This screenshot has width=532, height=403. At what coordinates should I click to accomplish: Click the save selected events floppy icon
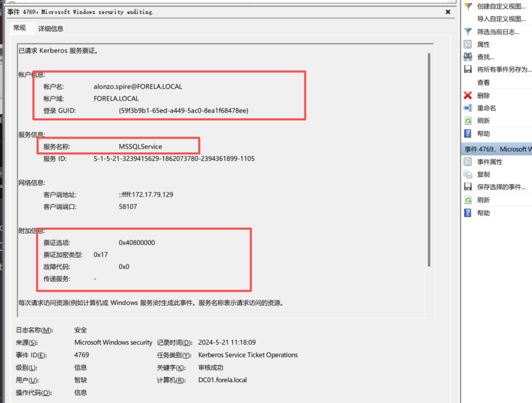[x=468, y=187]
